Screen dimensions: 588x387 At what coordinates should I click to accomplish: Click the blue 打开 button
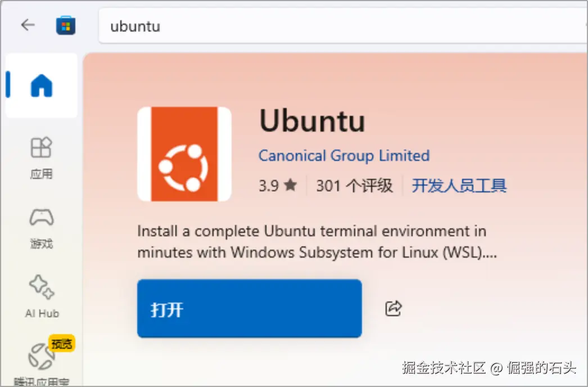pos(250,309)
